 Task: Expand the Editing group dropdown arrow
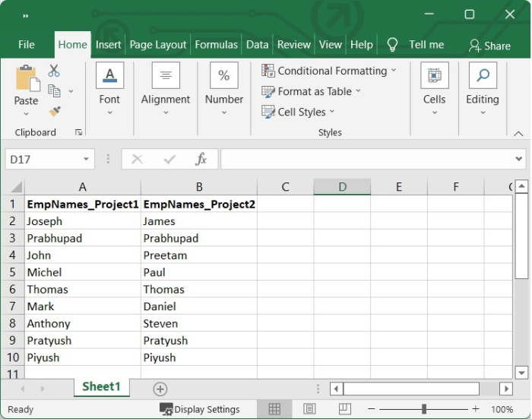point(483,113)
